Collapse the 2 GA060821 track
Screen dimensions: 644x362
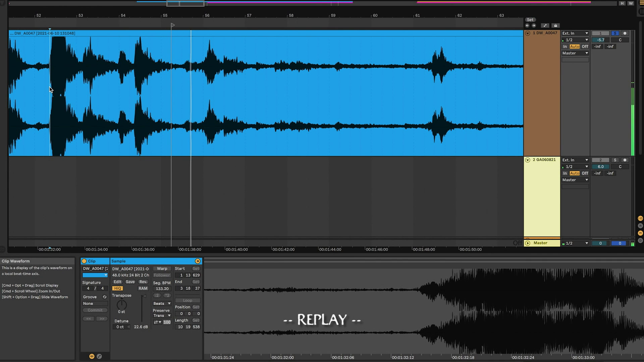(528, 160)
